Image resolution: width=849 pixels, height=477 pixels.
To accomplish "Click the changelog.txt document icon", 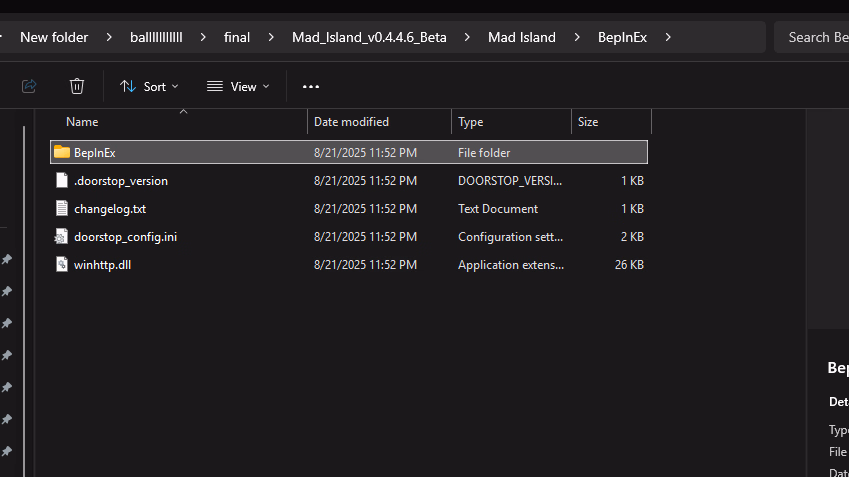I will click(x=62, y=209).
